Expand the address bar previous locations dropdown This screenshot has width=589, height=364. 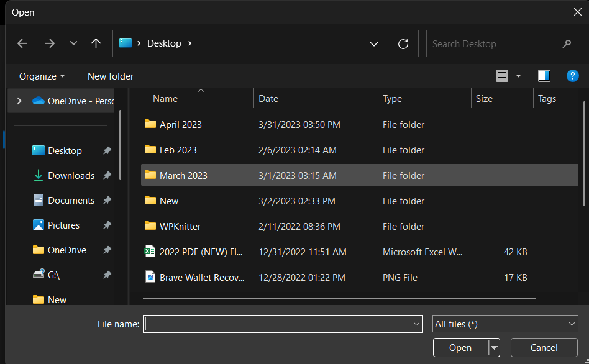click(x=374, y=43)
